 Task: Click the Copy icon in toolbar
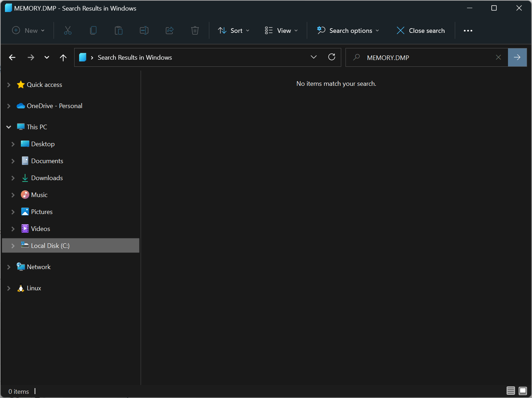(x=93, y=30)
